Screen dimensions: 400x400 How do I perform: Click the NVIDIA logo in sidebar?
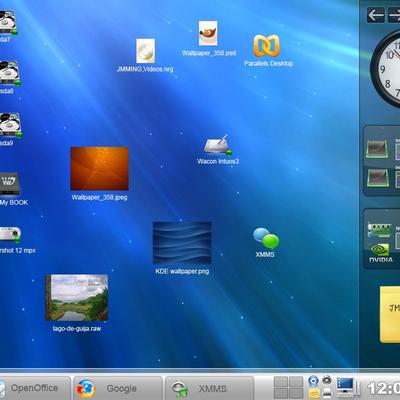(380, 253)
